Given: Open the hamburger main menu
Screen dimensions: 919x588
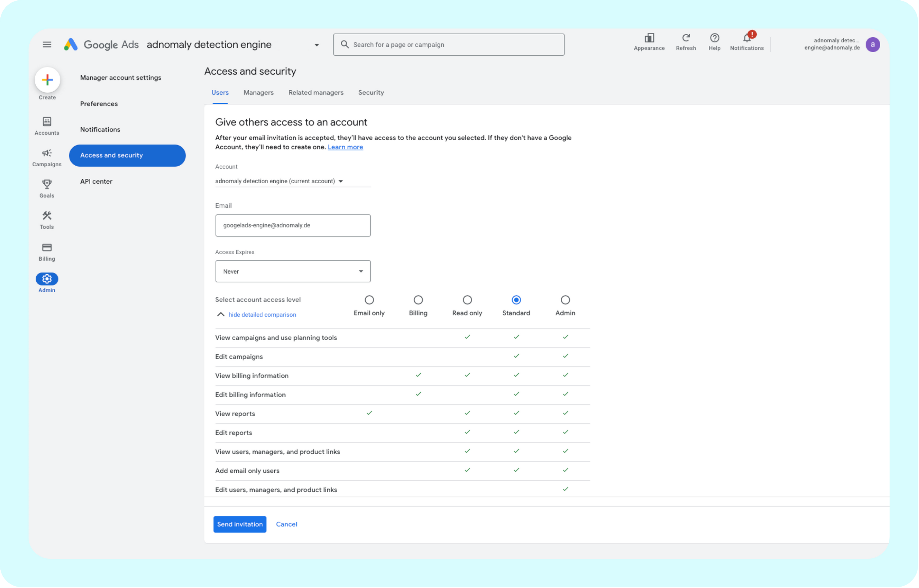Looking at the screenshot, I should [47, 45].
